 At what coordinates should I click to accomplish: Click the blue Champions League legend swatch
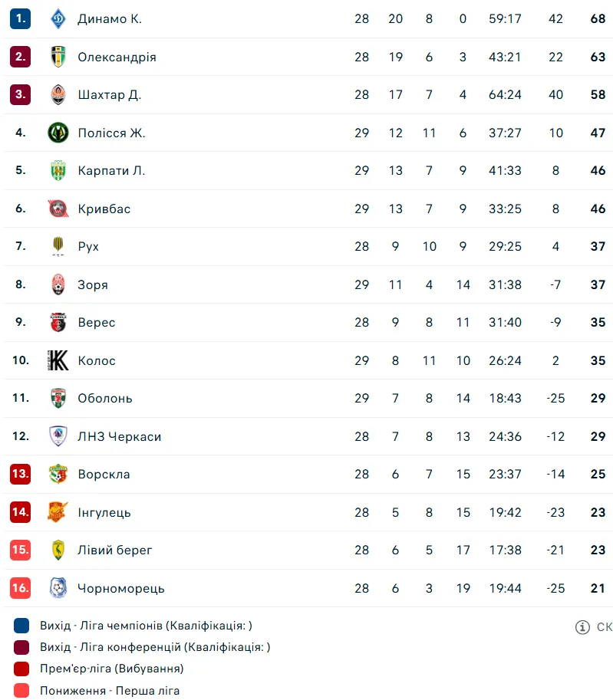(x=21, y=626)
